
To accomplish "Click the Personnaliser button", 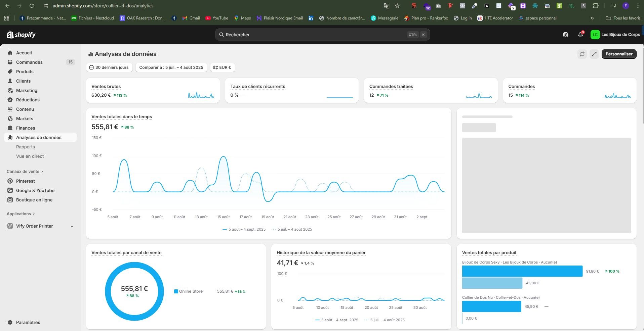I will pyautogui.click(x=619, y=54).
